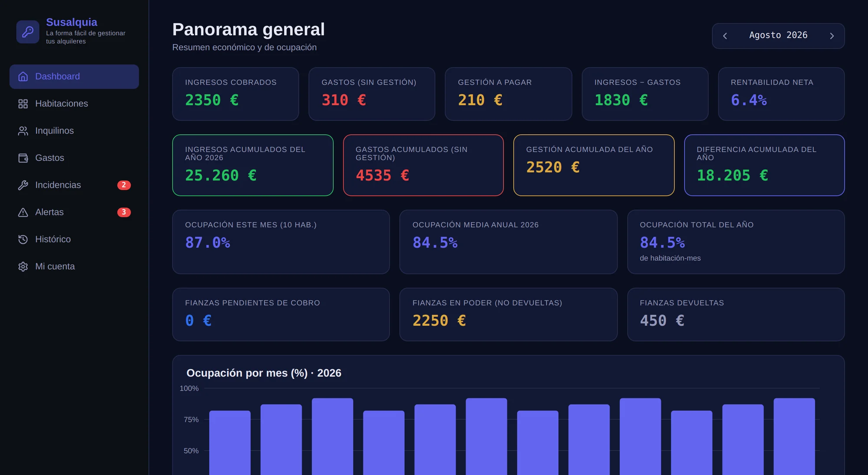
Task: Go to next month with right chevron
Action: point(832,36)
